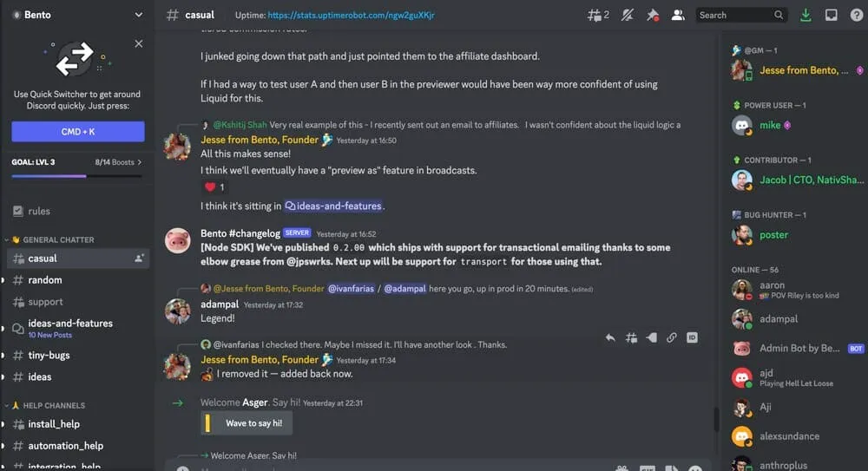This screenshot has height=471, width=868.
Task: Copy message link icon on hovered message
Action: pos(672,337)
